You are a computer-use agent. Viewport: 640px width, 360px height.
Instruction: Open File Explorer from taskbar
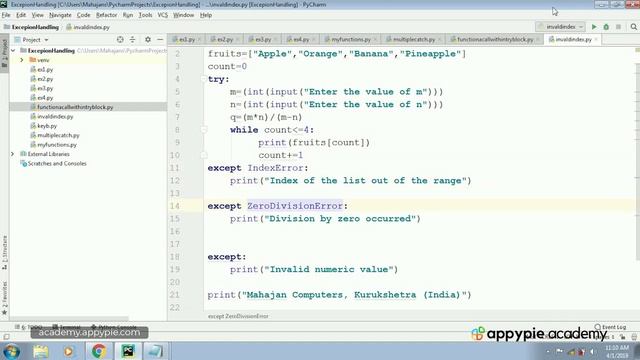[40, 351]
